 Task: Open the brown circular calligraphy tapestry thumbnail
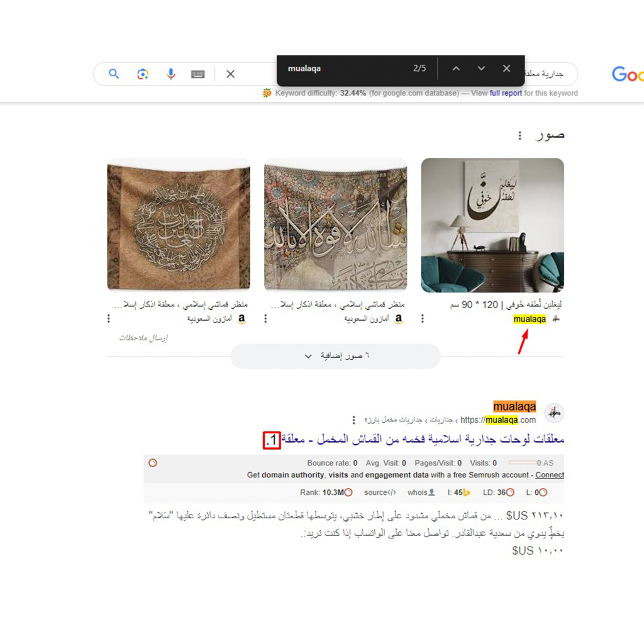click(179, 225)
